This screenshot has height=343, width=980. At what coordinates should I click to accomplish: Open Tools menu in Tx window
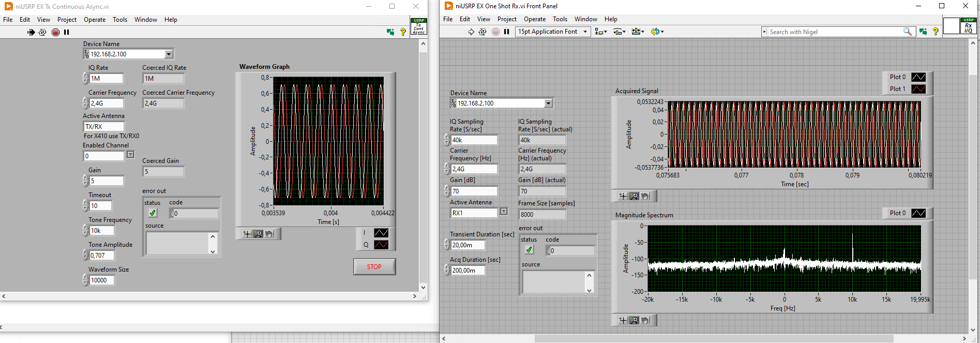(x=120, y=20)
